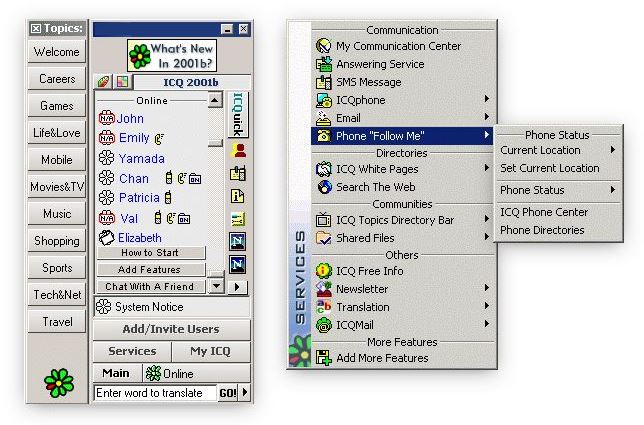Click the SMS Message icon in Services menu
The height and width of the screenshot is (425, 644).
click(x=324, y=82)
